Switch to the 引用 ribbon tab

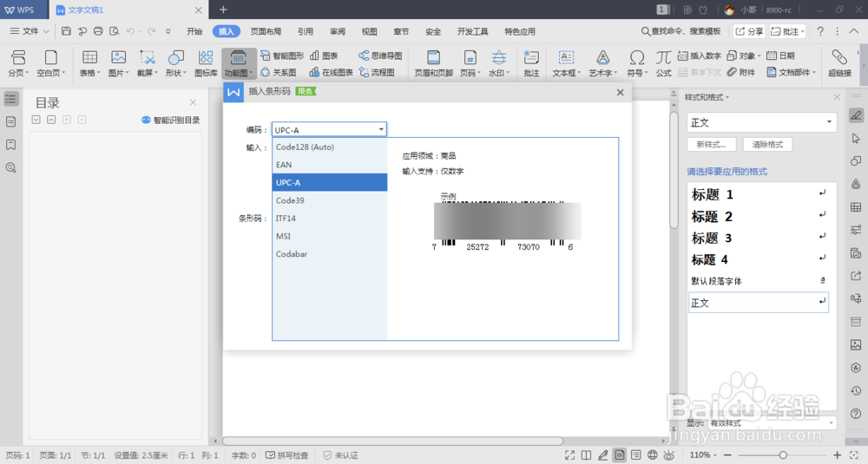(x=306, y=31)
